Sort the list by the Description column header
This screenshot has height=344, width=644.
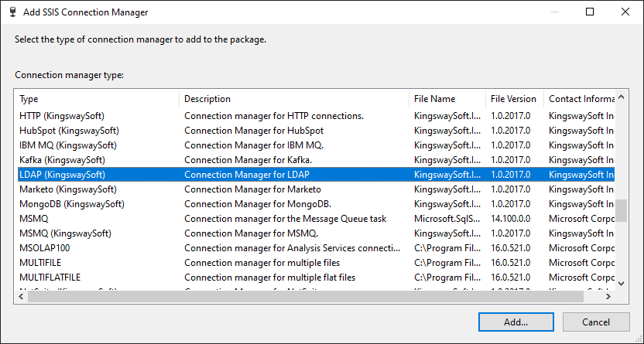tap(294, 99)
